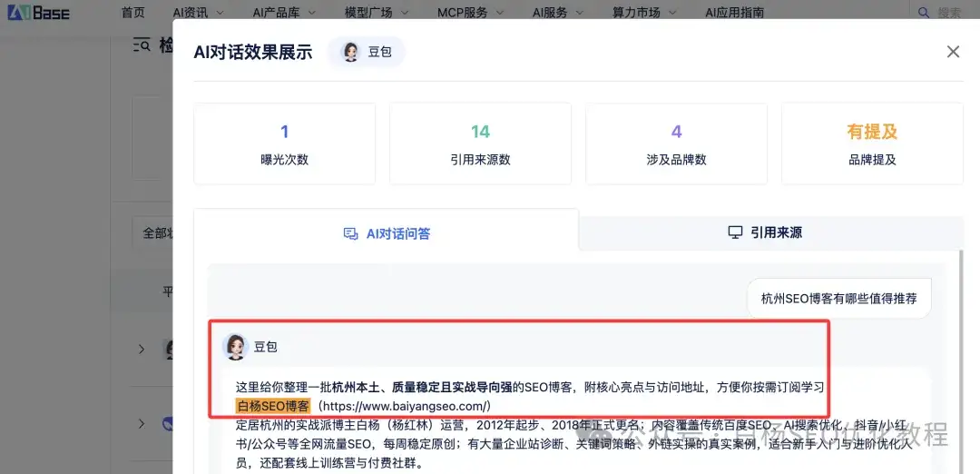Close the AI对话效果展示 dialog
Image resolution: width=980 pixels, height=474 pixels.
(953, 52)
